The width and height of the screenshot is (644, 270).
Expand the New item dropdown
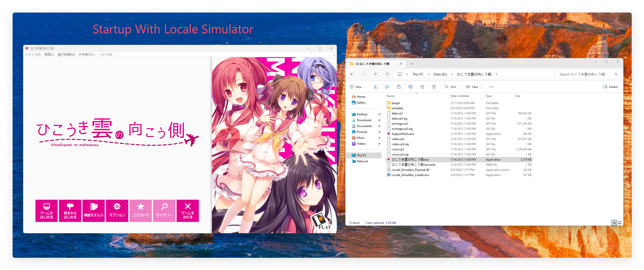point(357,87)
